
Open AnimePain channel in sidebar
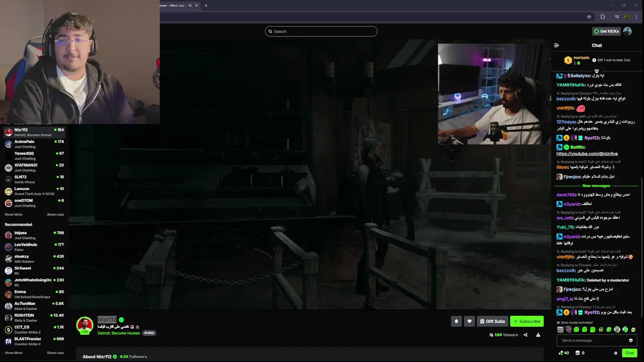(34, 144)
